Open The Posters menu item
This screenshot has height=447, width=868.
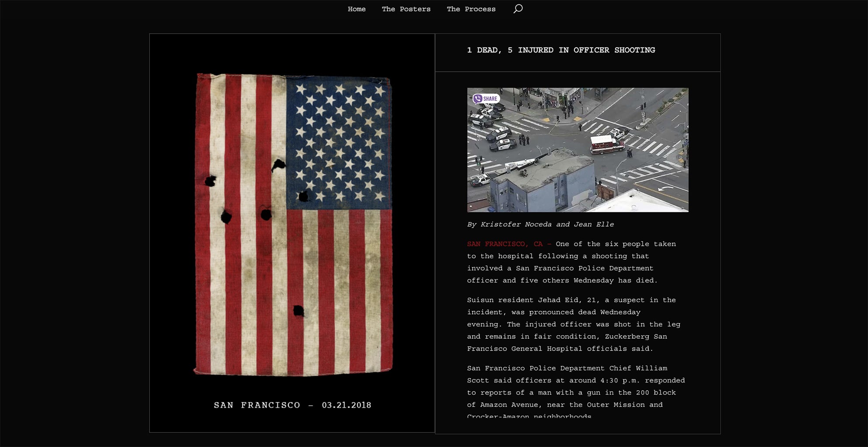click(406, 9)
